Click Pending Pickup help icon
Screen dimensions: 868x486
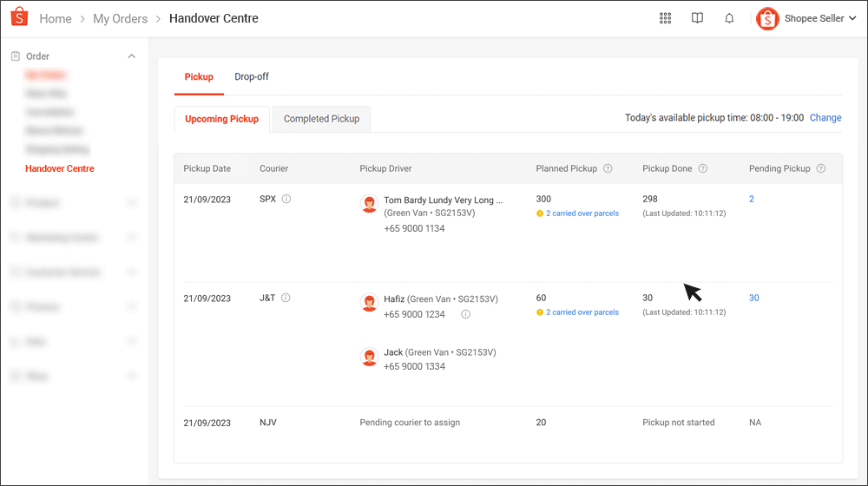[x=821, y=168]
